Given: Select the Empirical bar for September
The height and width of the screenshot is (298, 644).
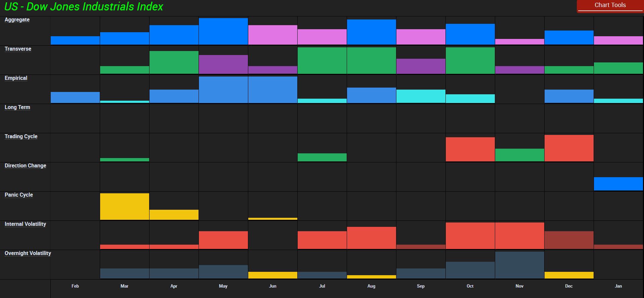Looking at the screenshot, I should point(421,96).
